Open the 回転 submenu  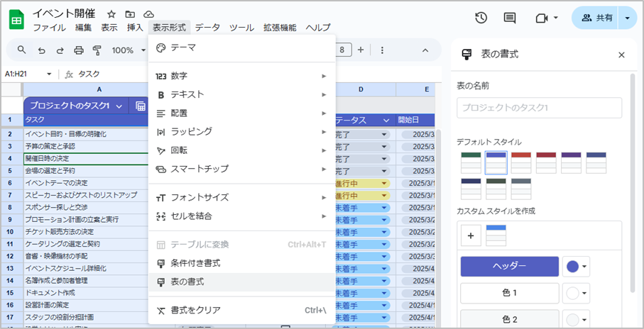click(242, 150)
